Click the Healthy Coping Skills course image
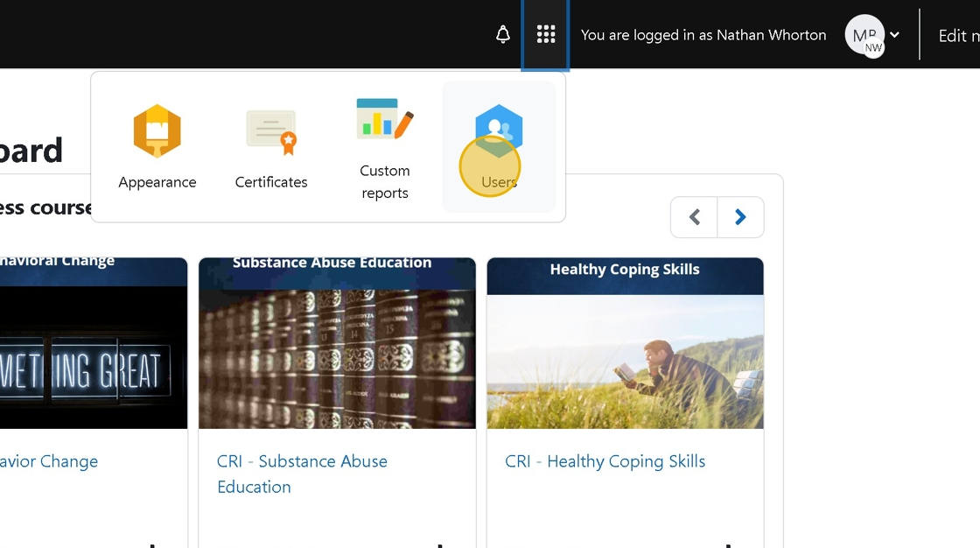The width and height of the screenshot is (980, 548). 625,343
